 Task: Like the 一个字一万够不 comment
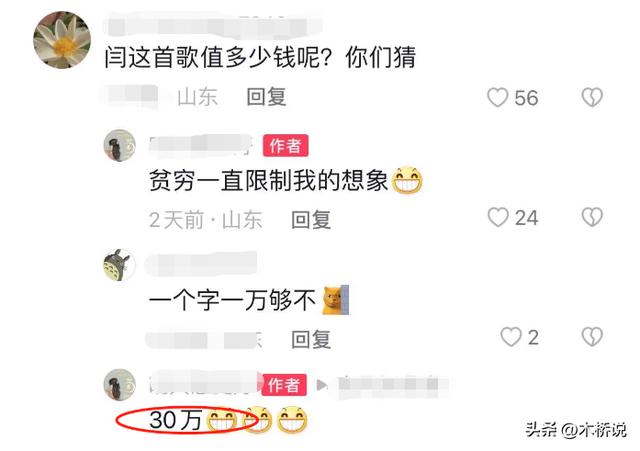511,337
